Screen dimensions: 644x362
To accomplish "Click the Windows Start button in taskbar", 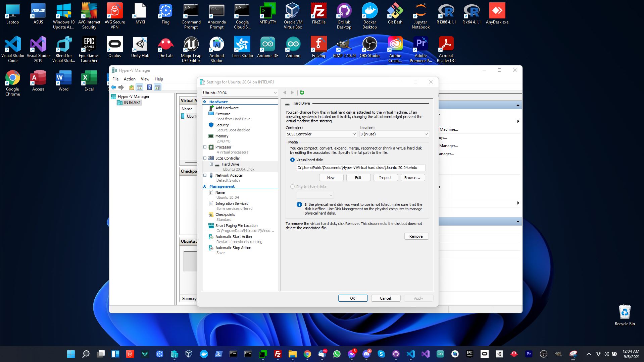I will click(x=71, y=354).
